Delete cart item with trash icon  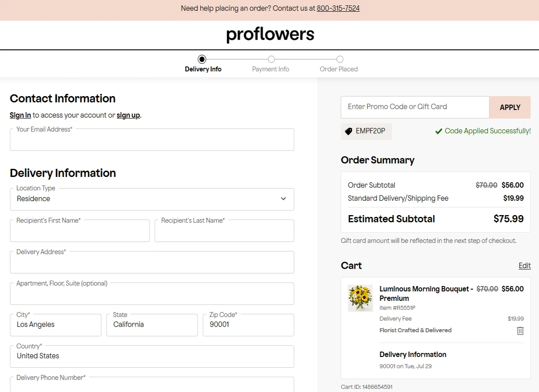pos(520,331)
